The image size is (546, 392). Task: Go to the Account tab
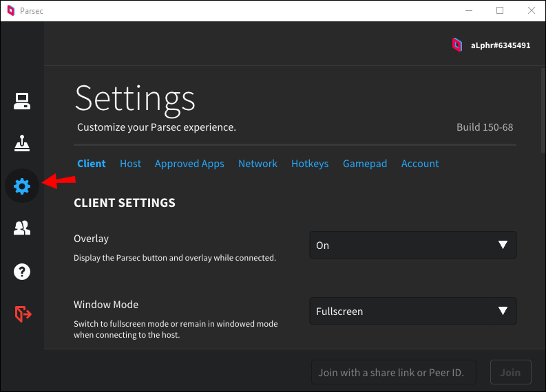coord(420,164)
